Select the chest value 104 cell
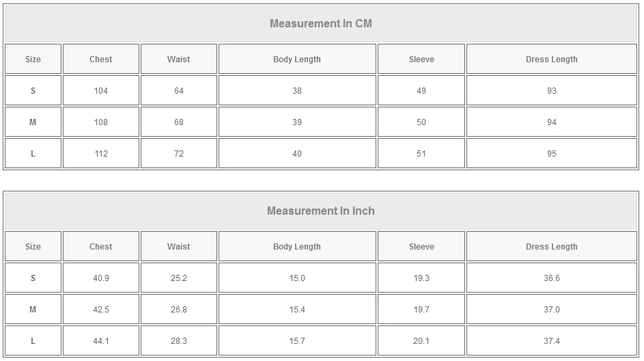The height and width of the screenshot is (361, 644). 101,91
